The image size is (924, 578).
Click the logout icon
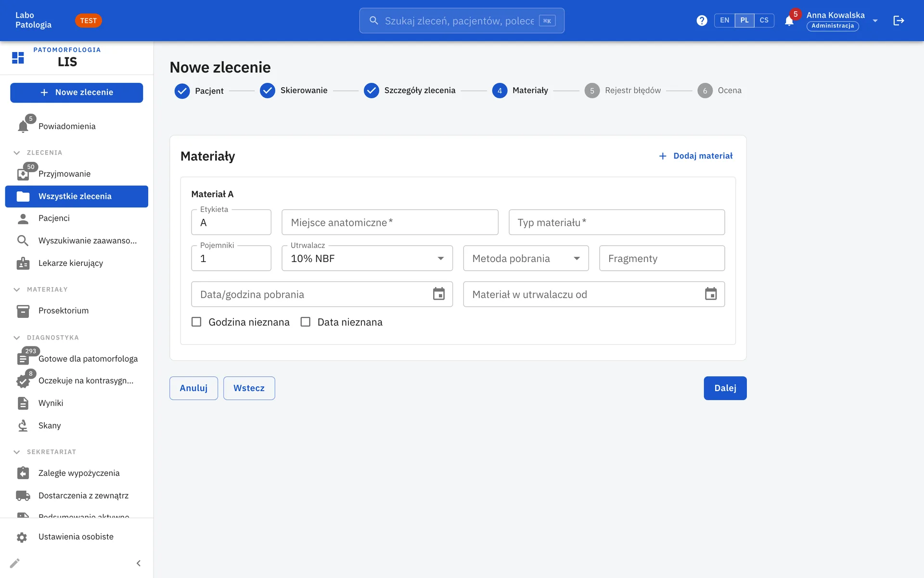pyautogui.click(x=898, y=21)
